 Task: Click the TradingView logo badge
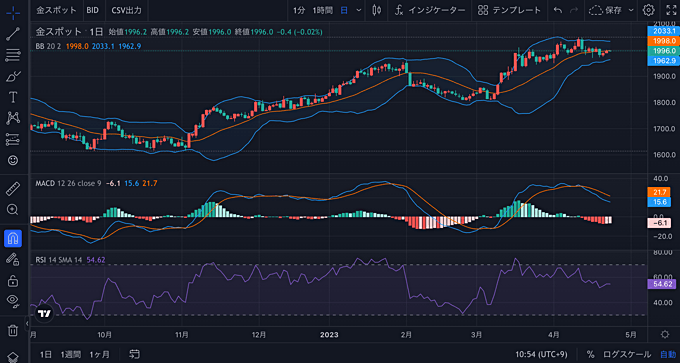click(x=44, y=313)
